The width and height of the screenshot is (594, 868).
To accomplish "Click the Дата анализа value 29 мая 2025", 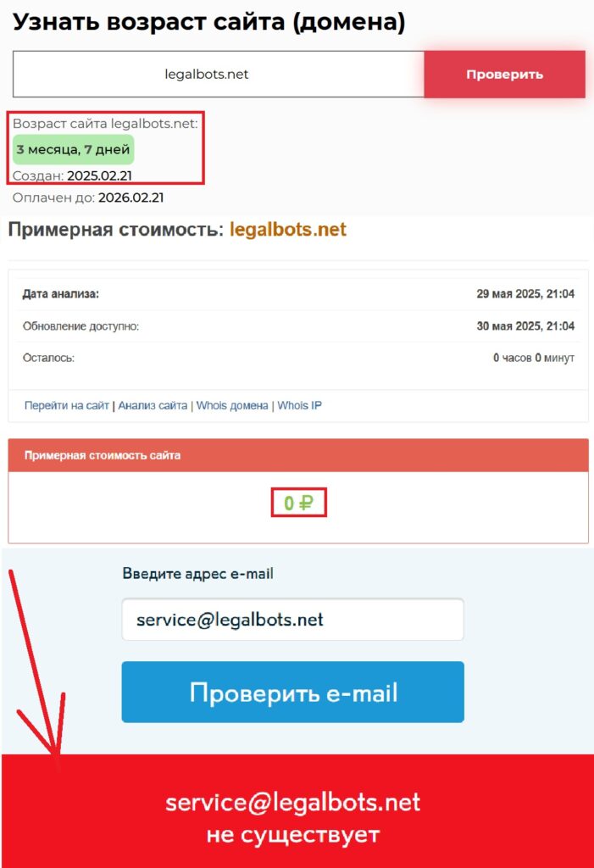I will (525, 294).
